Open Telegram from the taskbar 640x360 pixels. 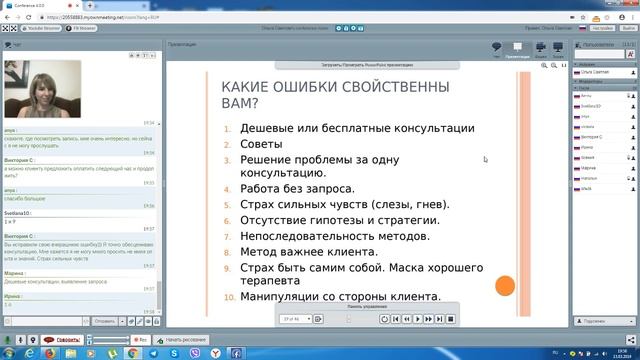point(153,353)
